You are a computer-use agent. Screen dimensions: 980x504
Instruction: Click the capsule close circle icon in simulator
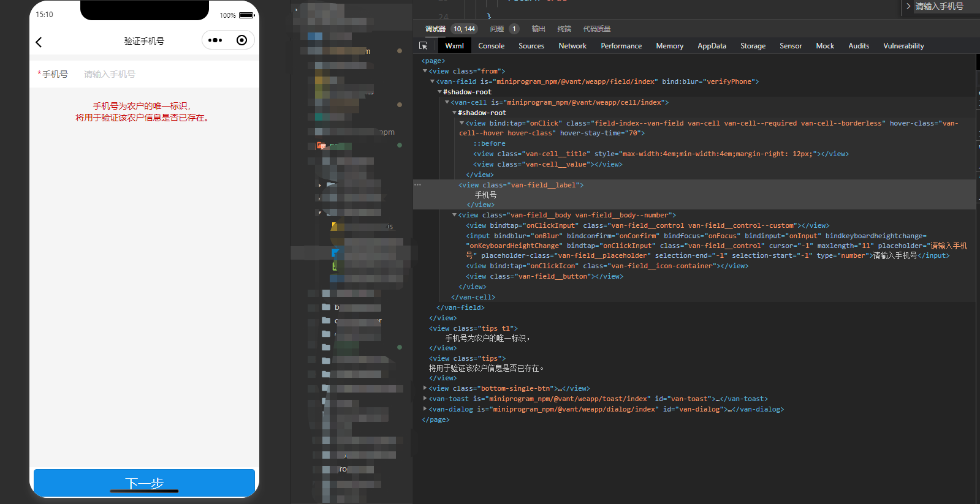click(x=242, y=40)
